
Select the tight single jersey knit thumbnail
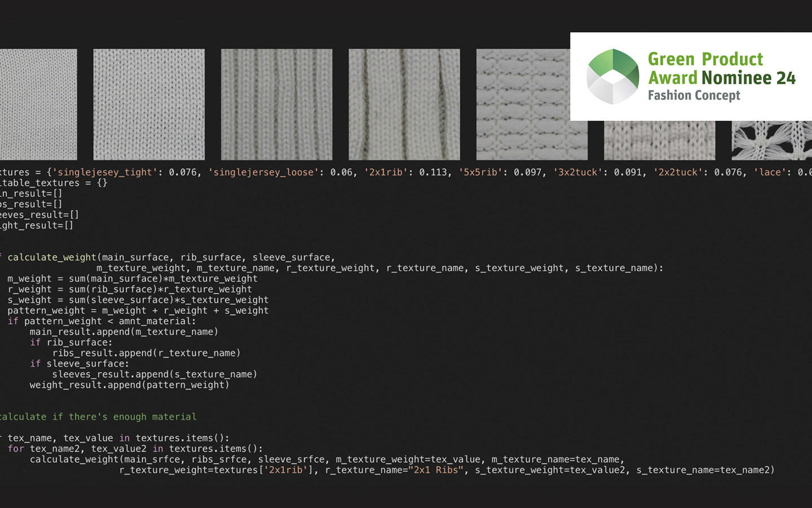click(x=38, y=104)
